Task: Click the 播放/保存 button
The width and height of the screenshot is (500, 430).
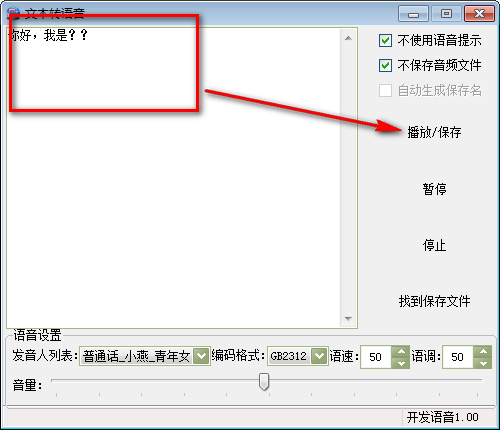Action: [434, 132]
